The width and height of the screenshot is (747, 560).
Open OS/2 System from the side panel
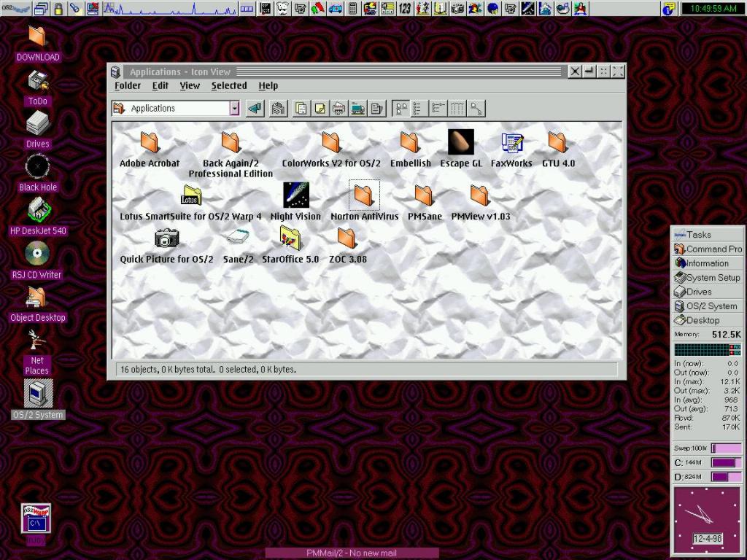coord(708,306)
